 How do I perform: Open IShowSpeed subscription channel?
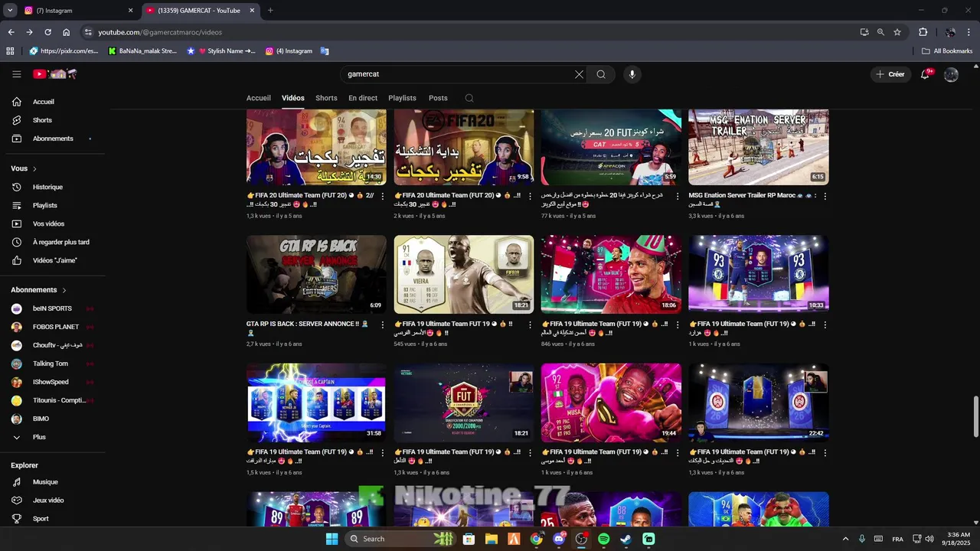(x=52, y=382)
